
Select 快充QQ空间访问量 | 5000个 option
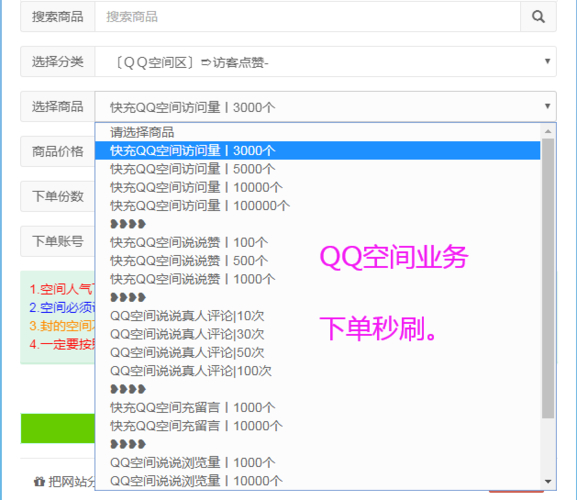(x=317, y=169)
